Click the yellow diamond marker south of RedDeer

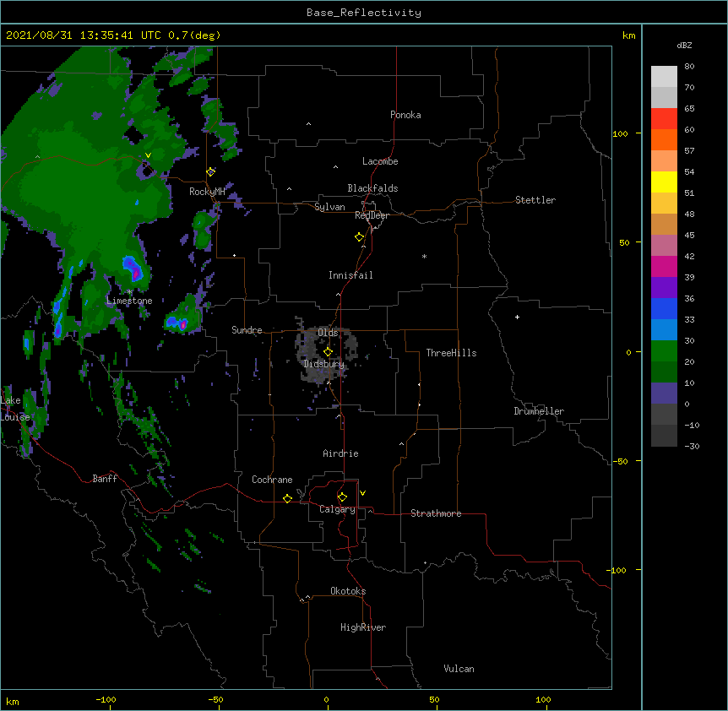[x=360, y=237]
